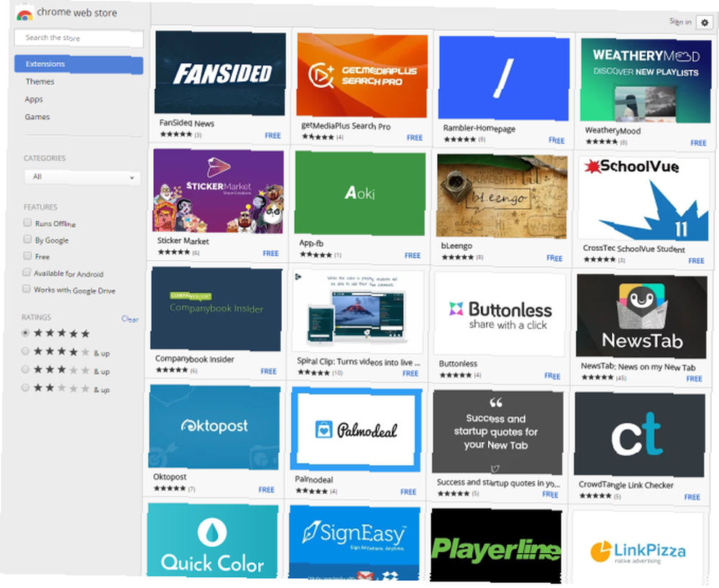Screen dimensions: 719x588
Task: Select the Companybook Insider tile image
Action: point(216,309)
